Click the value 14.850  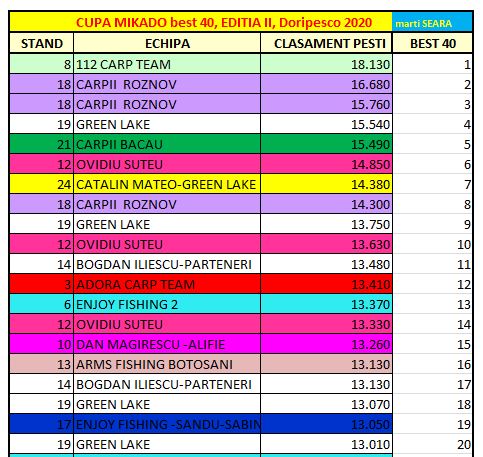pos(326,164)
